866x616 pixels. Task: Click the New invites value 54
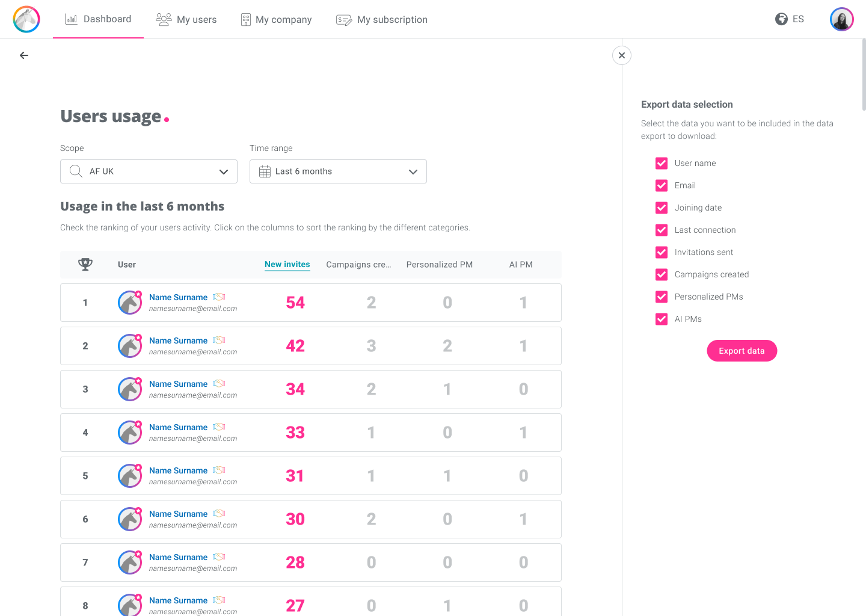[295, 303]
